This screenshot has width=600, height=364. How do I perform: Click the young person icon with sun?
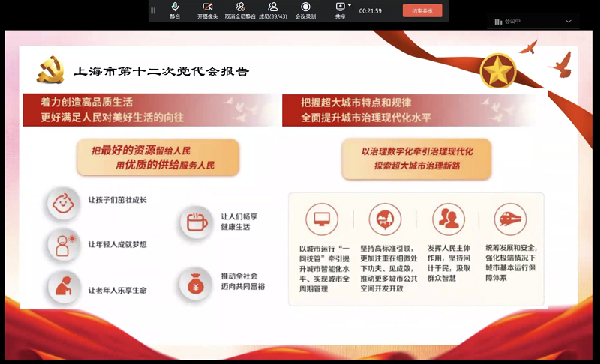pyautogui.click(x=64, y=245)
